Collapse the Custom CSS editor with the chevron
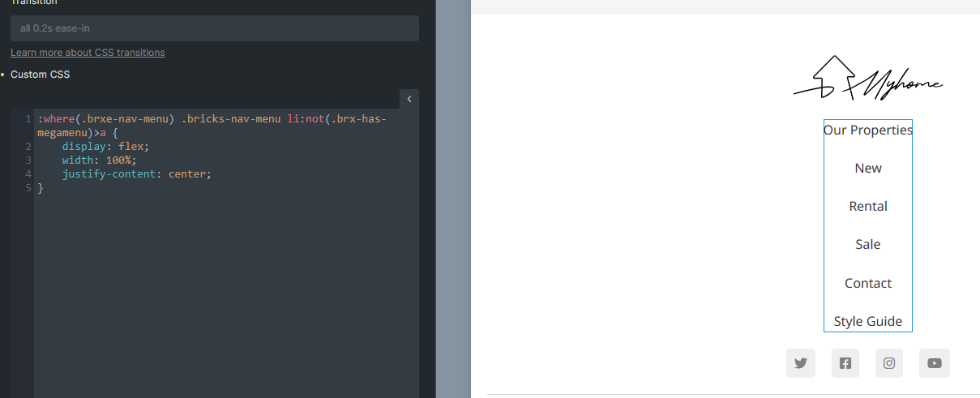 point(409,99)
